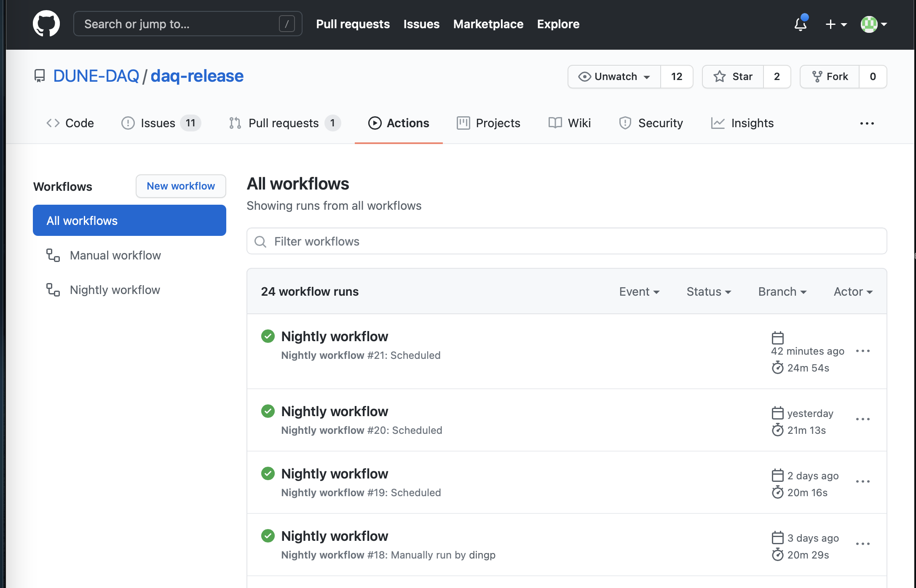The width and height of the screenshot is (916, 588).
Task: Click the New workflow button
Action: tap(181, 186)
